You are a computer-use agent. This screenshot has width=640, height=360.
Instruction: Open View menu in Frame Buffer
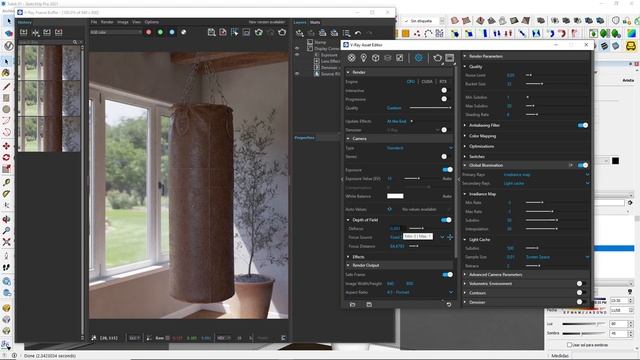coord(136,22)
